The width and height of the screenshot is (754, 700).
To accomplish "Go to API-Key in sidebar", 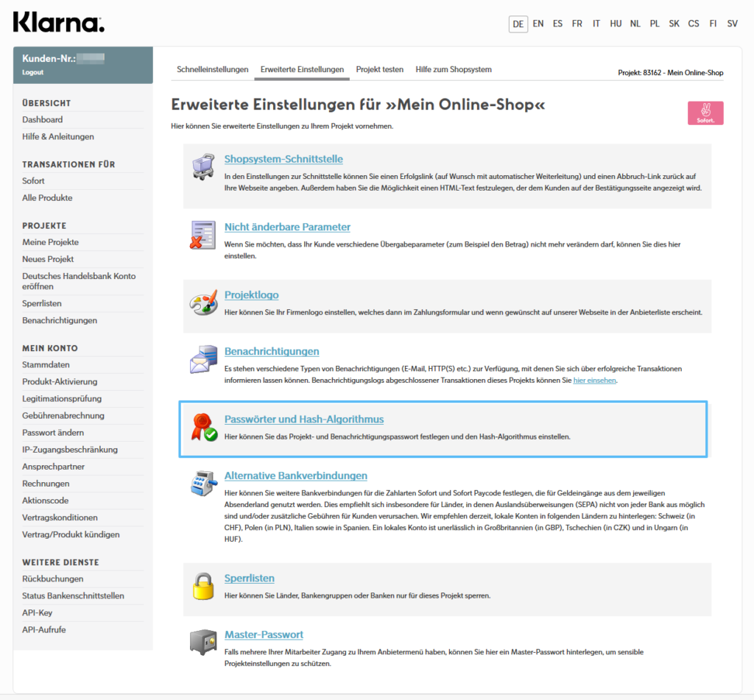I will tap(37, 612).
